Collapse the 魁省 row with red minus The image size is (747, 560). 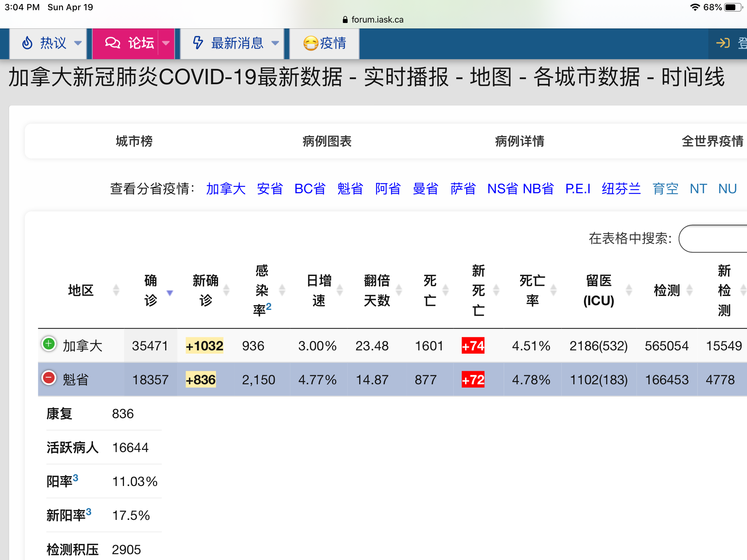point(49,378)
